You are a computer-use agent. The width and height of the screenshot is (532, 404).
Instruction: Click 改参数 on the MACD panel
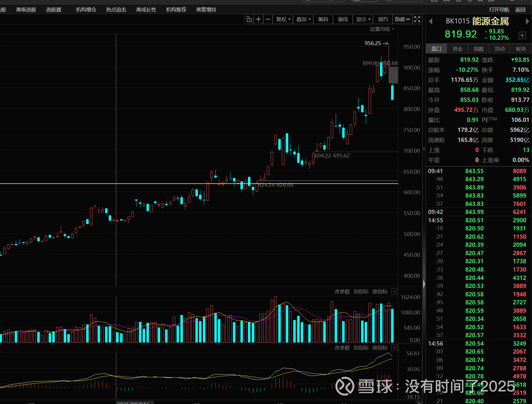342,348
